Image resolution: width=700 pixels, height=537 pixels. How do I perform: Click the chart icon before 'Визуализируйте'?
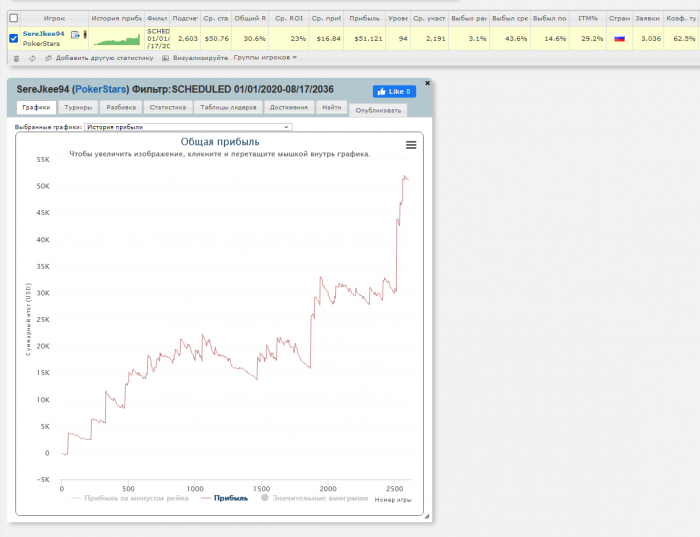coord(165,58)
